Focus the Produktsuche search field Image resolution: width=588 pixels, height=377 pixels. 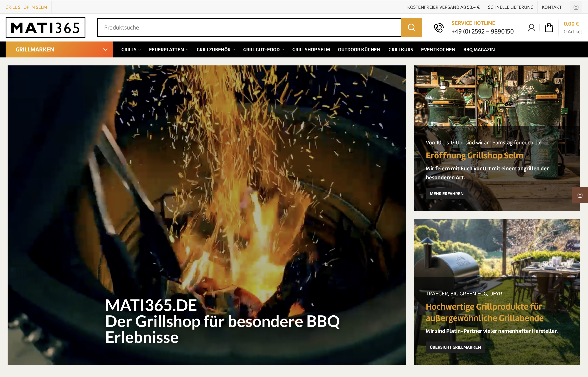pos(249,27)
